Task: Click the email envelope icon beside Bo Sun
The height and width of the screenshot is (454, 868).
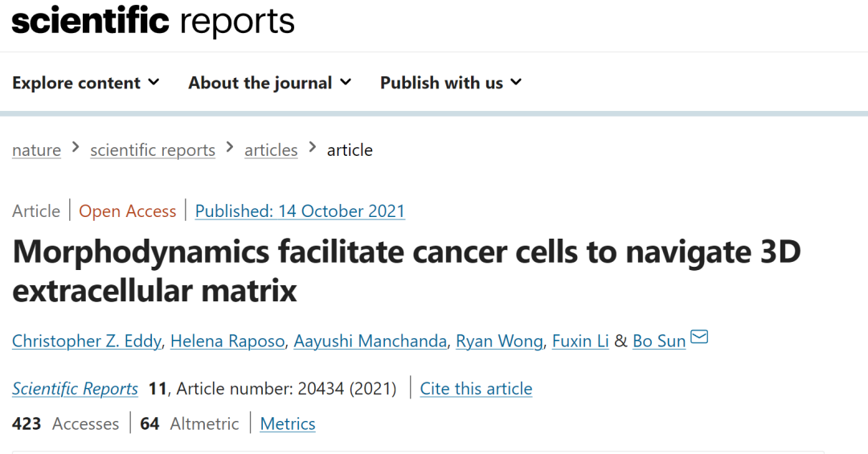Action: tap(699, 336)
